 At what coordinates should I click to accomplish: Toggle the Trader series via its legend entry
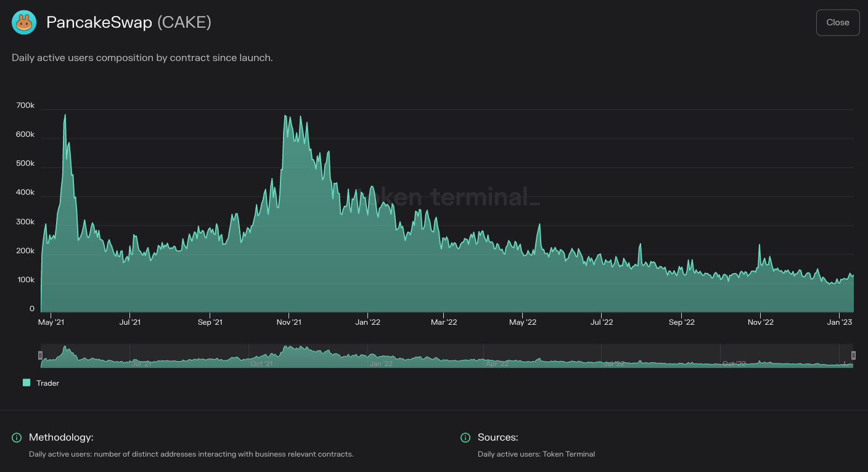point(41,383)
